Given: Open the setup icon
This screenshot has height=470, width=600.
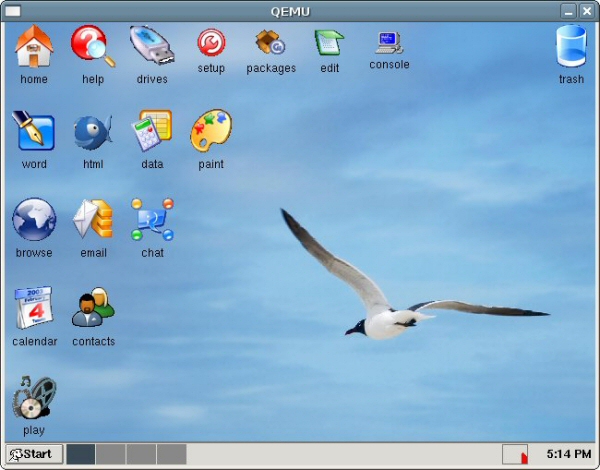Looking at the screenshot, I should pyautogui.click(x=211, y=42).
